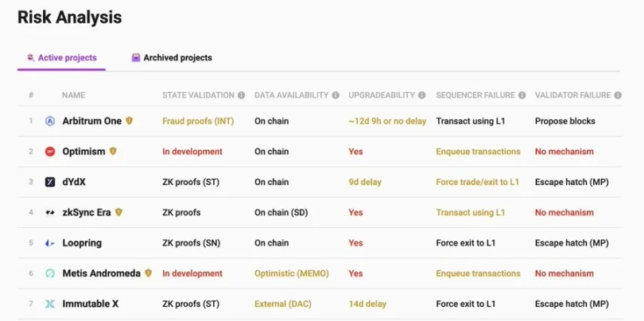Click the Loopring project logo icon

[x=50, y=243]
